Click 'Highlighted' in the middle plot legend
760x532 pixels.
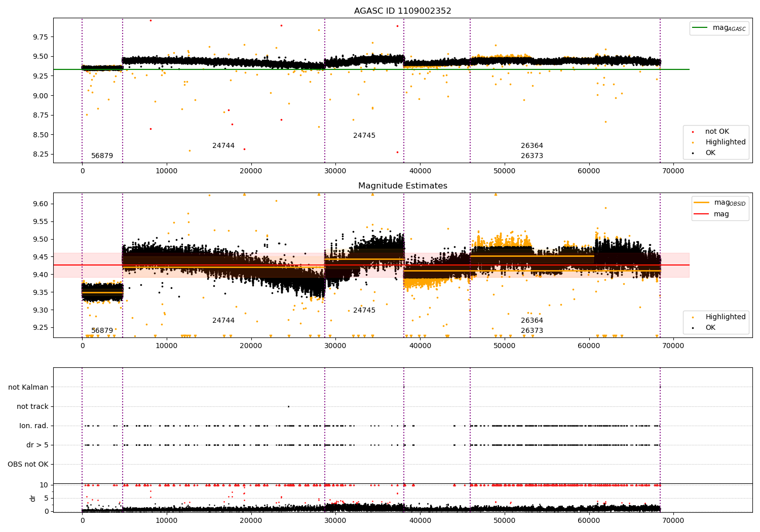[x=726, y=317]
